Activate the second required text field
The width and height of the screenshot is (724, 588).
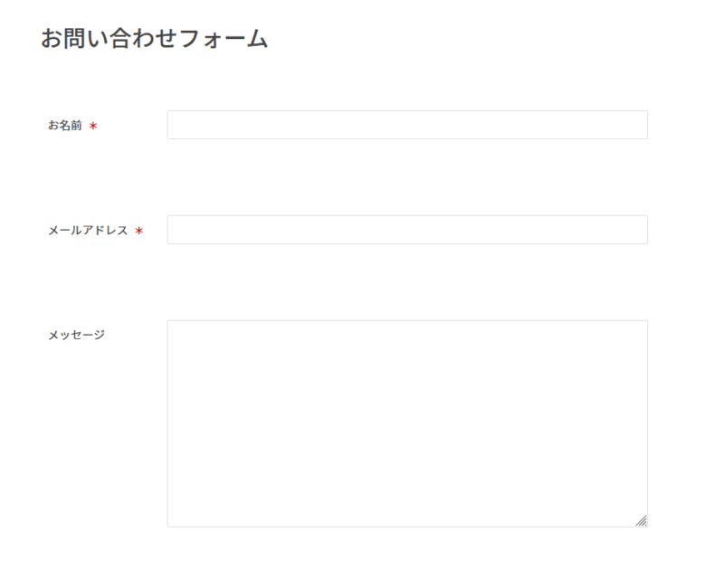click(407, 230)
